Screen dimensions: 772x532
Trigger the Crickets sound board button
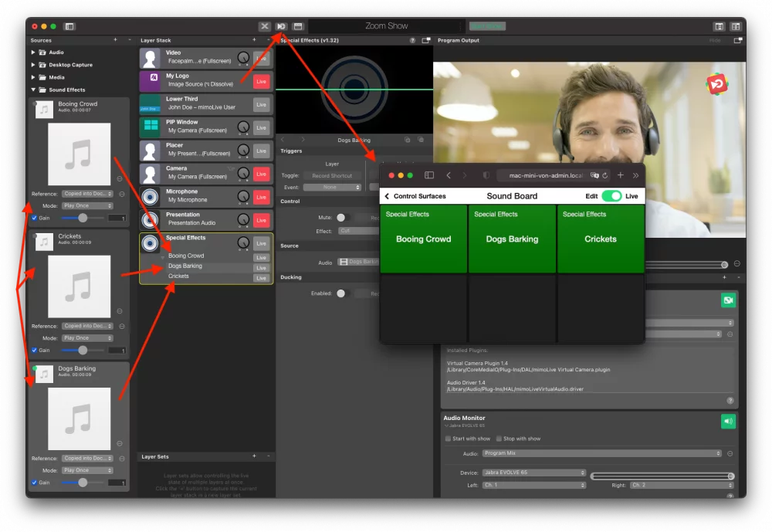tap(601, 239)
